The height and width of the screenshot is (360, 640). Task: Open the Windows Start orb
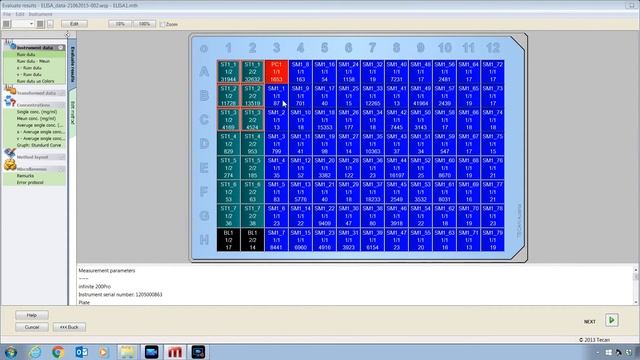pos(11,352)
